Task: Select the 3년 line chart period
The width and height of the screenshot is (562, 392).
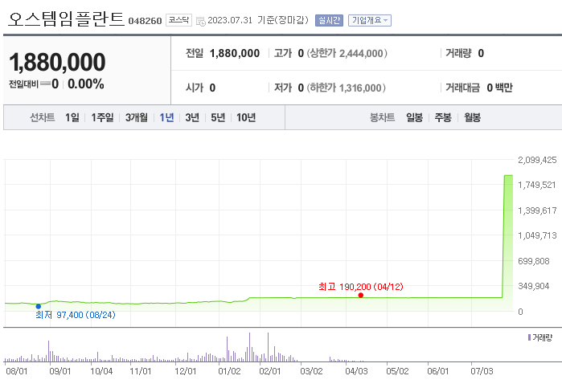Action: point(192,117)
